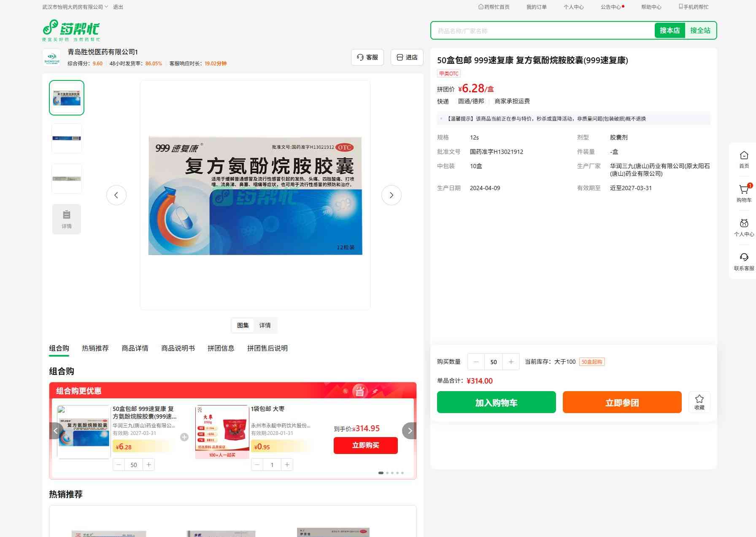Show next product image with right arrow

coord(391,195)
